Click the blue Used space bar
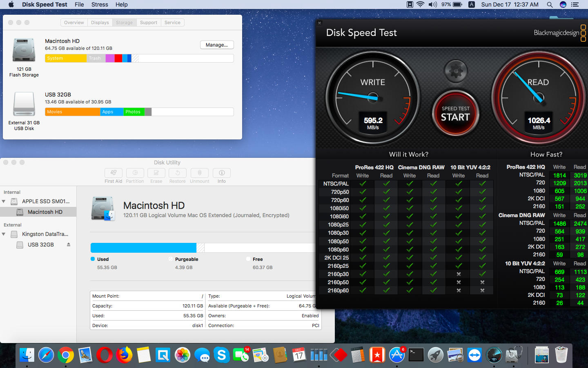This screenshot has height=368, width=588. point(143,248)
